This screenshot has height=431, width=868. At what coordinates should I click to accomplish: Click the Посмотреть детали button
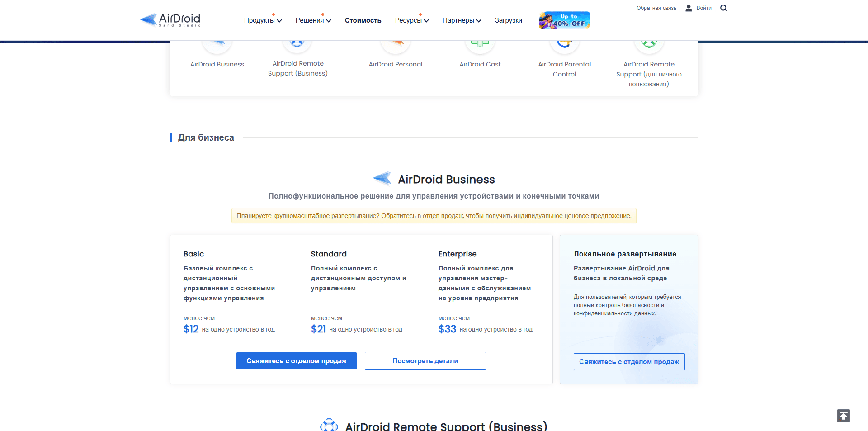point(425,361)
